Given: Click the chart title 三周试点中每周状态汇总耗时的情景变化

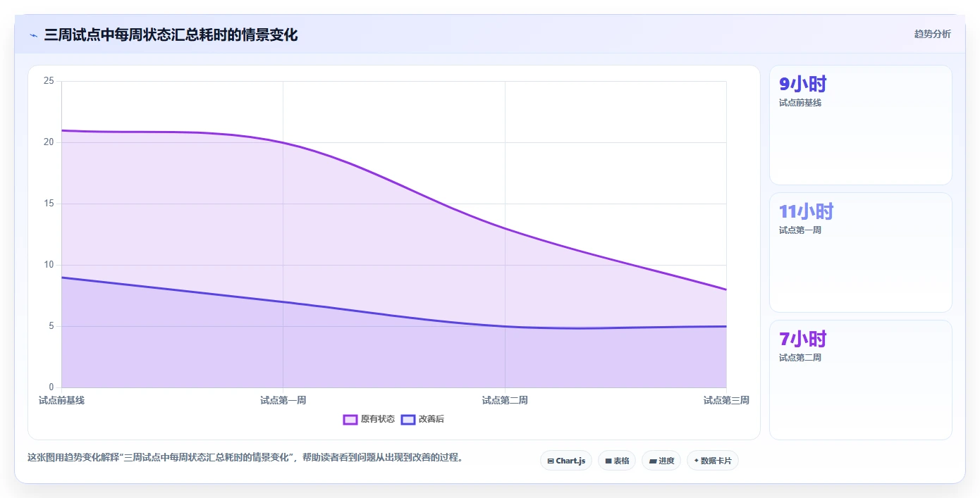Looking at the screenshot, I should [x=171, y=35].
